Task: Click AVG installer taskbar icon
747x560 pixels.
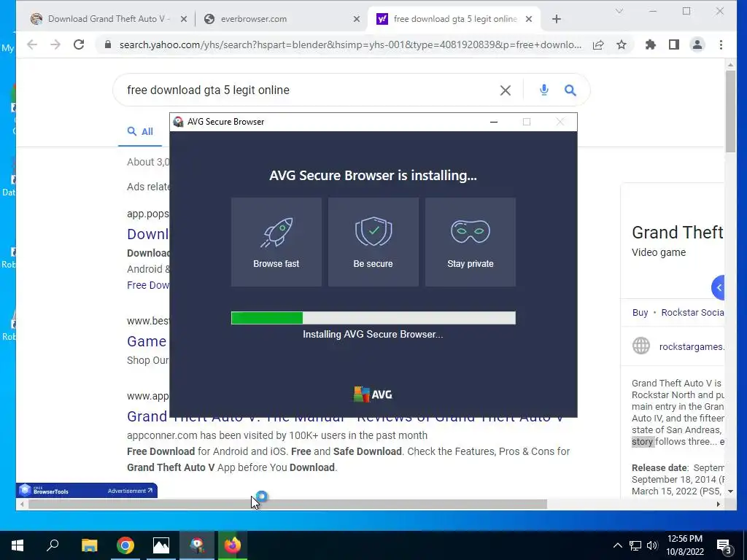Action: [x=197, y=545]
